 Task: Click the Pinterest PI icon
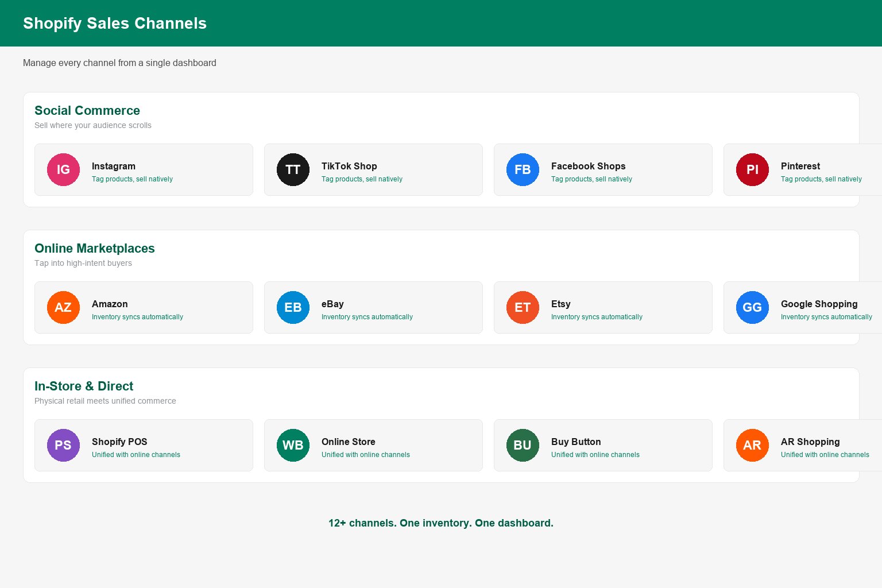tap(752, 169)
